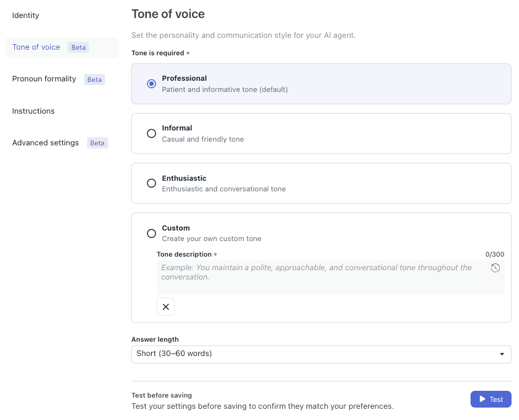Screen dimensions: 519x420
Task: Open Advanced settings
Action: point(45,142)
